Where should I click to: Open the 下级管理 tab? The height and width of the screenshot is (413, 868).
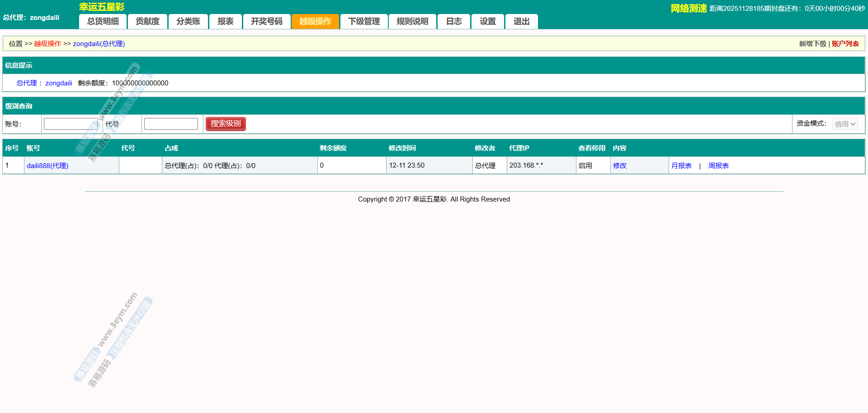pos(364,21)
